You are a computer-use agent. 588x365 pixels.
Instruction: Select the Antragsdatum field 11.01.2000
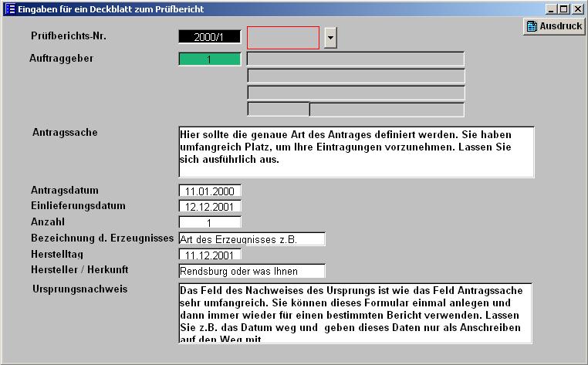coord(210,191)
